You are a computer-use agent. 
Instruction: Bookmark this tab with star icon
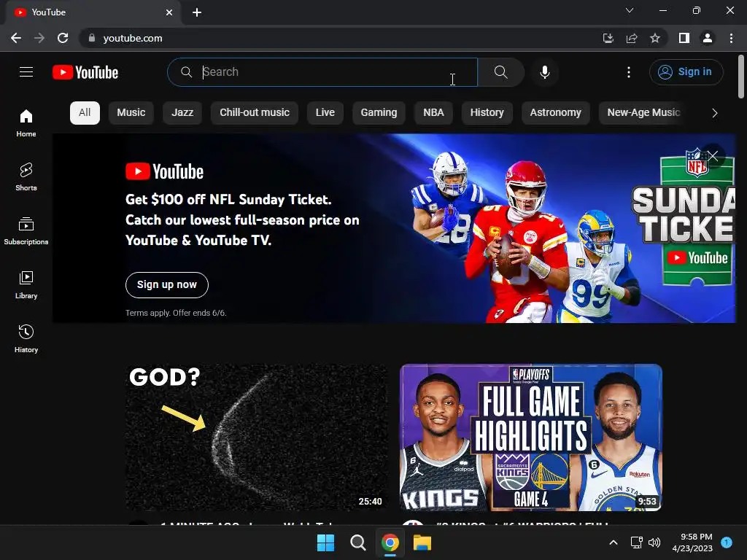pyautogui.click(x=655, y=38)
